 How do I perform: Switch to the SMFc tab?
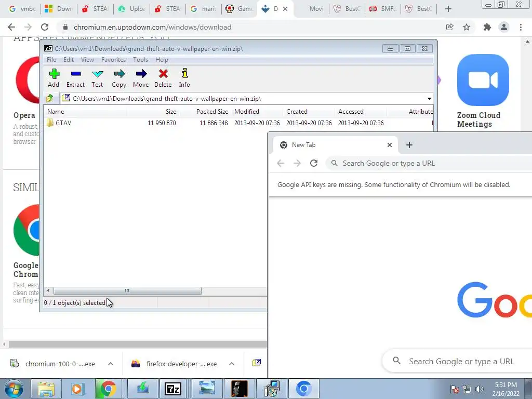(382, 9)
